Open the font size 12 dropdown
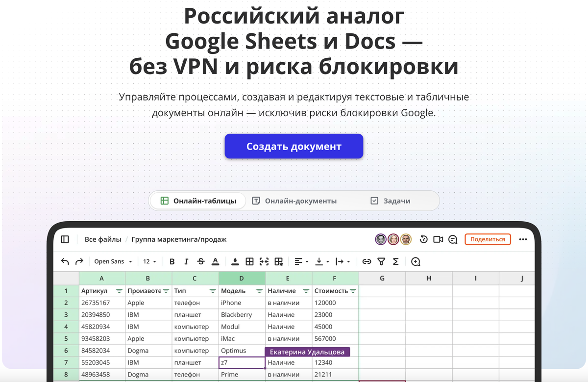 pyautogui.click(x=149, y=261)
